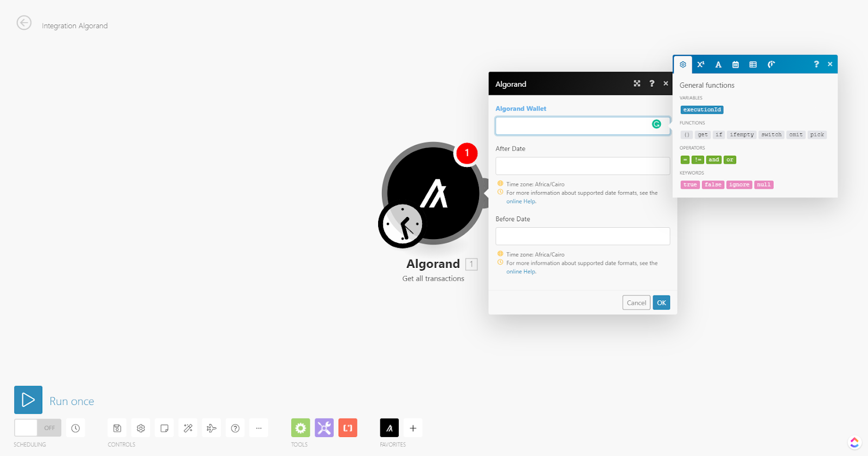The image size is (868, 456).
Task: Open online Help link under After Date
Action: [521, 201]
